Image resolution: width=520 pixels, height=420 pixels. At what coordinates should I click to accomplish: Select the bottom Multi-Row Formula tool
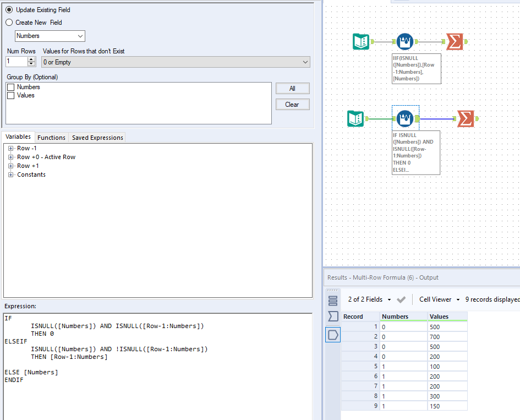(404, 118)
